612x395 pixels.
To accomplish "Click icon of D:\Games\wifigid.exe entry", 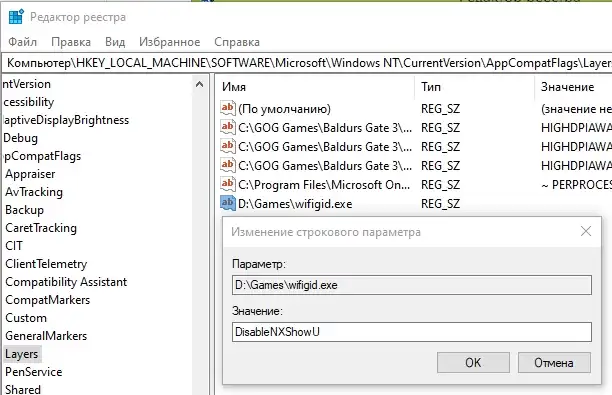I will (x=228, y=203).
